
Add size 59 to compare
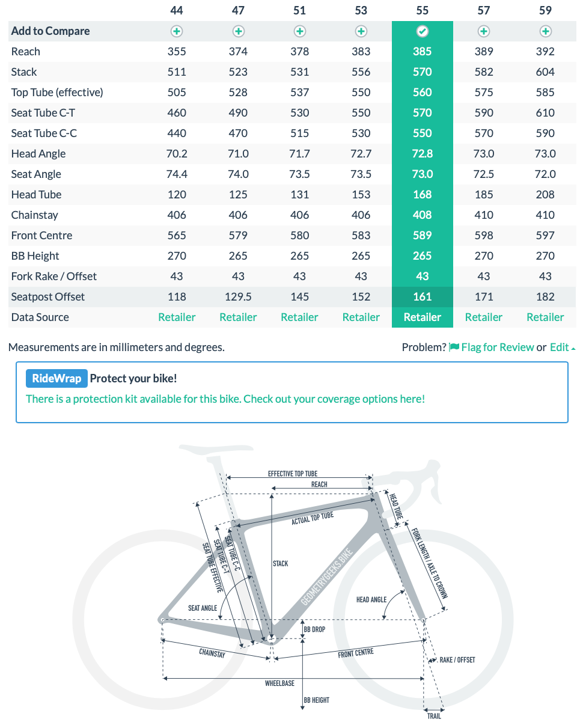pyautogui.click(x=545, y=31)
